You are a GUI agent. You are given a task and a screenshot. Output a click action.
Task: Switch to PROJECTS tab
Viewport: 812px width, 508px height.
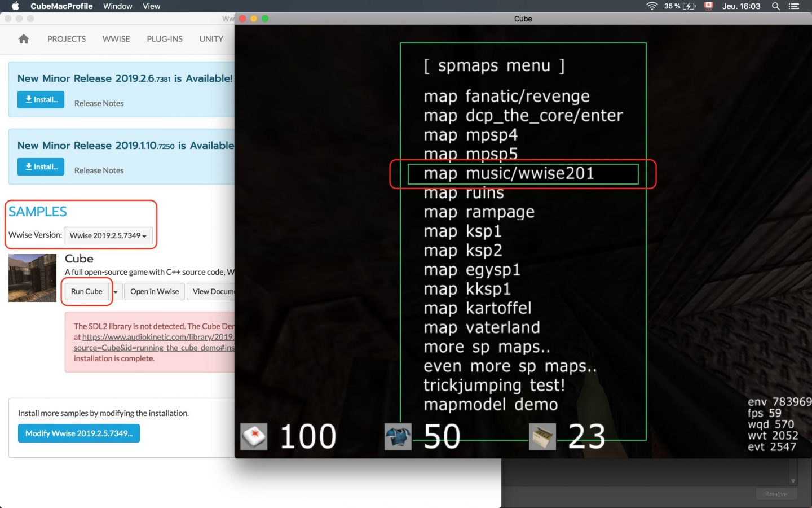coord(67,39)
